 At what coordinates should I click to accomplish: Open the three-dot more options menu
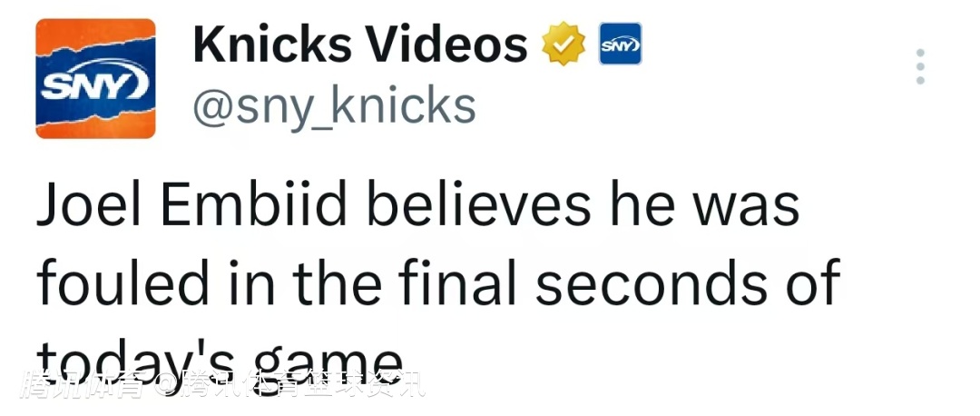click(x=919, y=66)
